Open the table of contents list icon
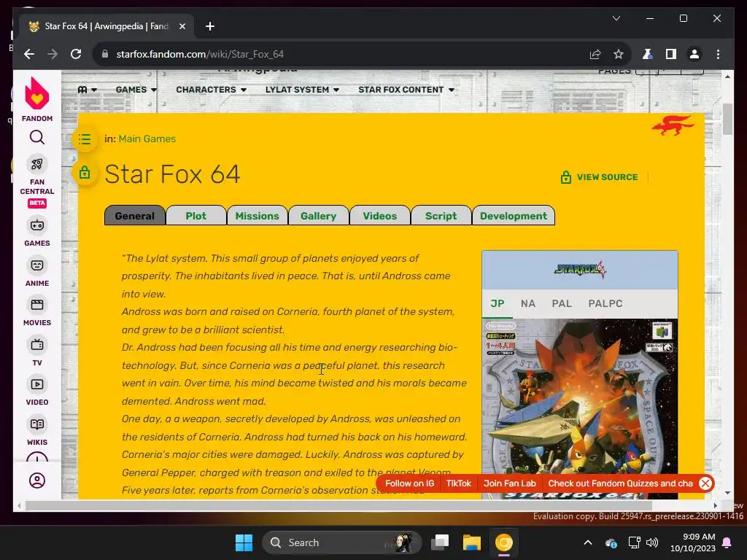The width and height of the screenshot is (747, 560). click(x=85, y=139)
